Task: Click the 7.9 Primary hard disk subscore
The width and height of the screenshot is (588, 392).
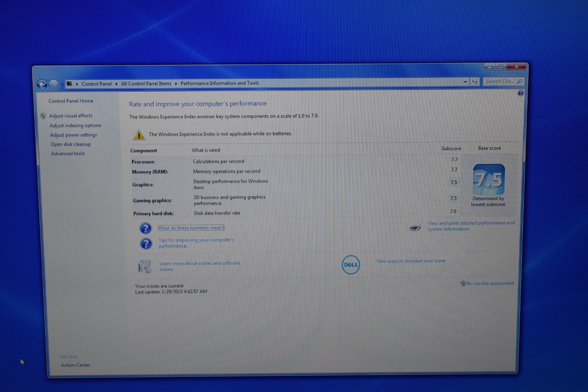Action: (x=453, y=211)
